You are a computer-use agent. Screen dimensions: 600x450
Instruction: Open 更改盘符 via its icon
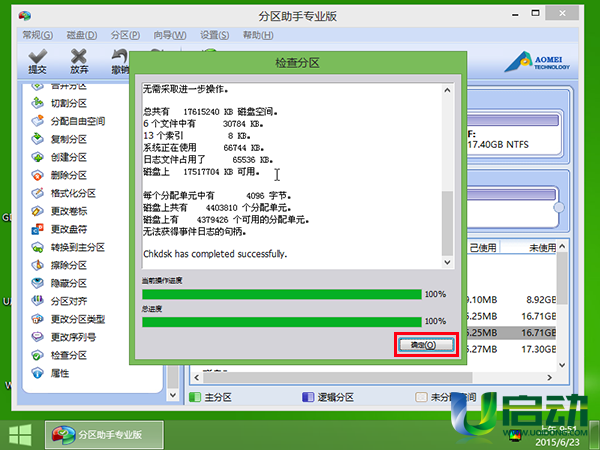tap(38, 229)
